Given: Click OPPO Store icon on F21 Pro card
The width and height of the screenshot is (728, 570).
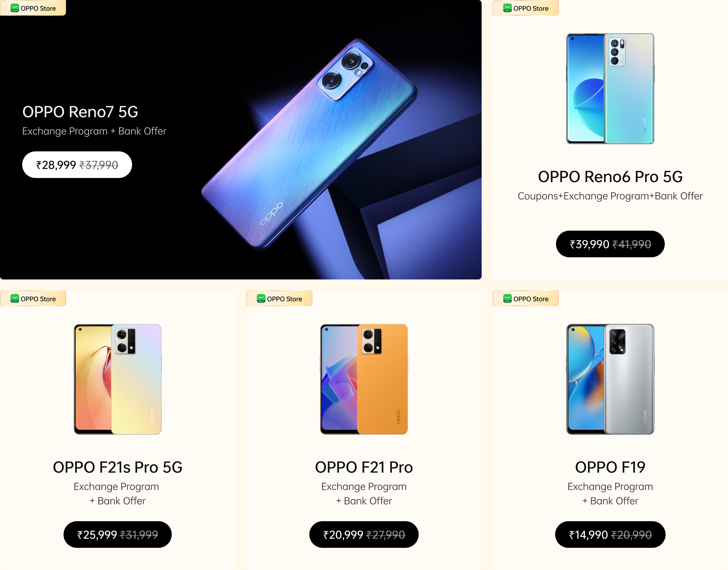Looking at the screenshot, I should (261, 298).
